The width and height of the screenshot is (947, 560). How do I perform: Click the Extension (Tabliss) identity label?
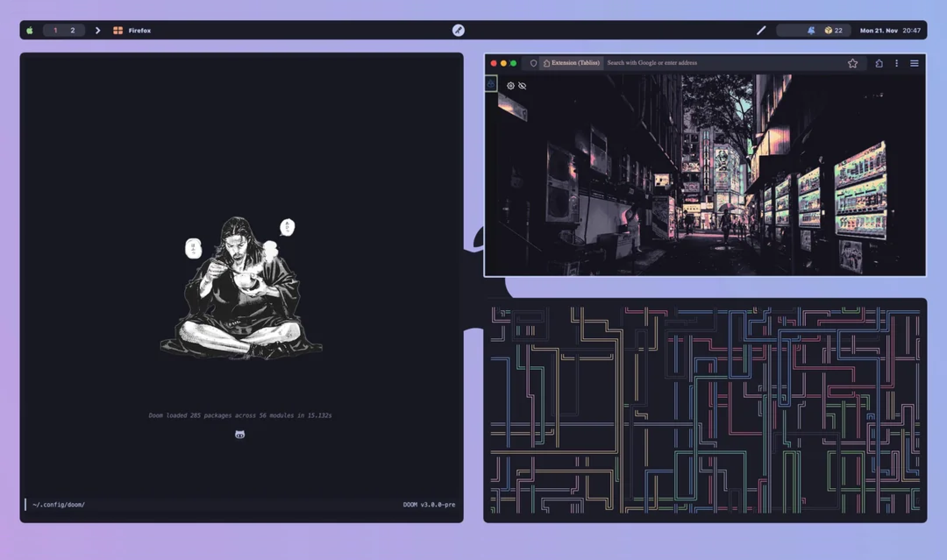click(571, 63)
